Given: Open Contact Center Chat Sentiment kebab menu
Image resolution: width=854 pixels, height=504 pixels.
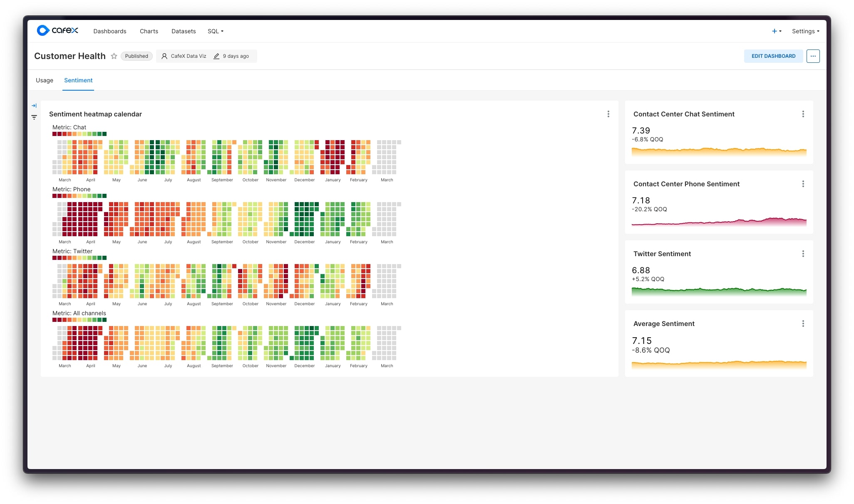Looking at the screenshot, I should (803, 114).
